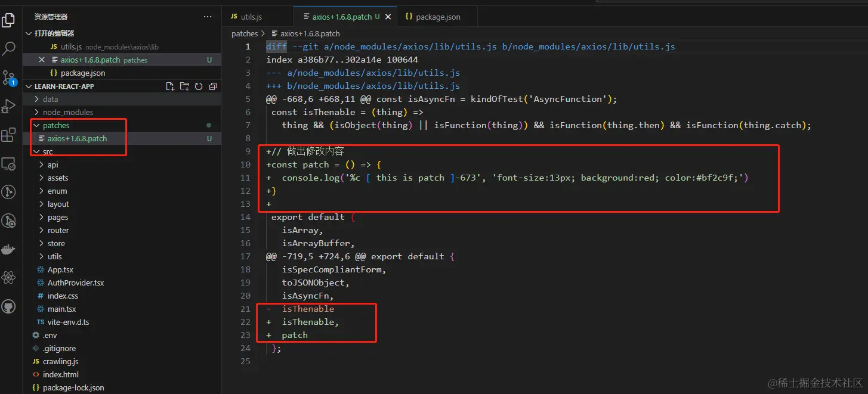Image resolution: width=868 pixels, height=394 pixels.
Task: Close axios+1.6.8.patch in open editors list
Action: tap(41, 60)
